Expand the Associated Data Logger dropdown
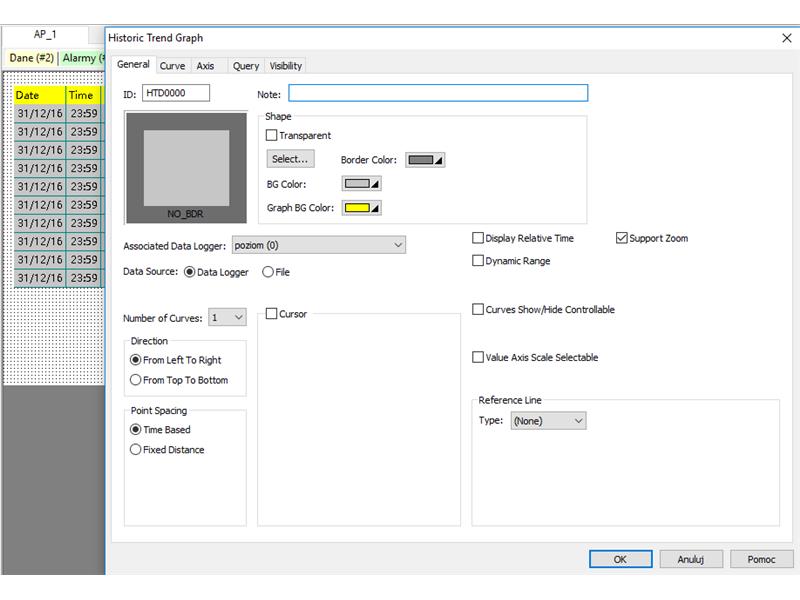The height and width of the screenshot is (600, 800). [319, 245]
